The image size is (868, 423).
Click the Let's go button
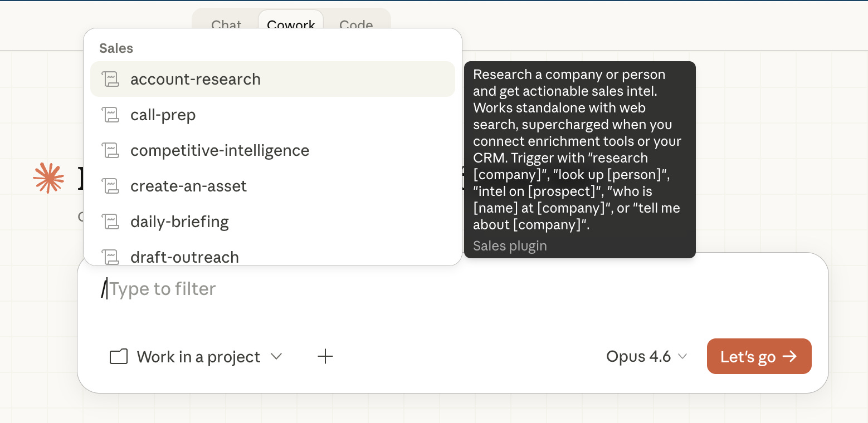pos(759,356)
